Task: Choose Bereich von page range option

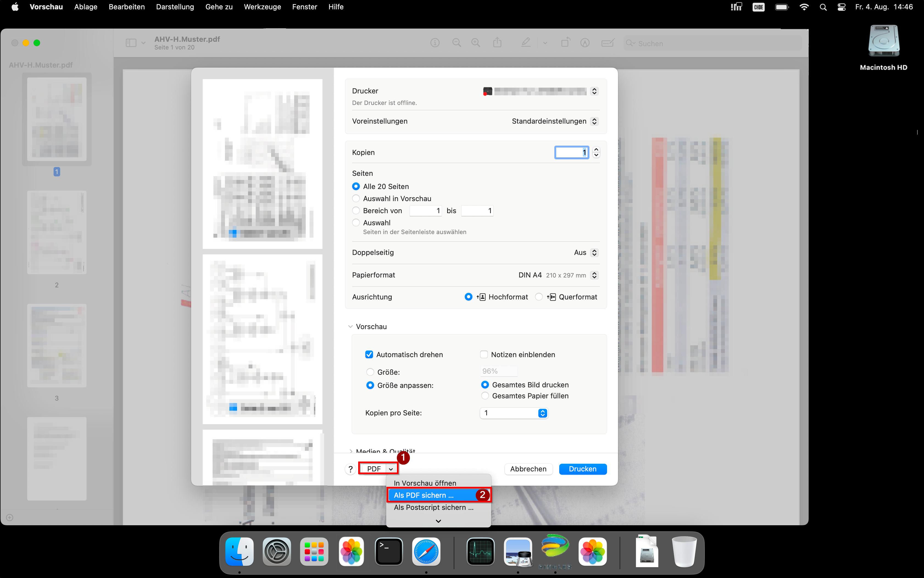Action: (x=356, y=211)
